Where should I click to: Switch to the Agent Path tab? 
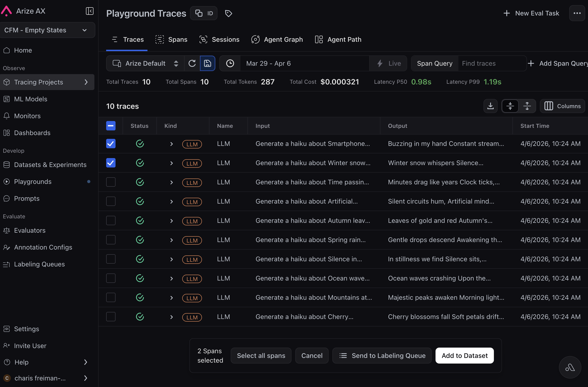[338, 39]
